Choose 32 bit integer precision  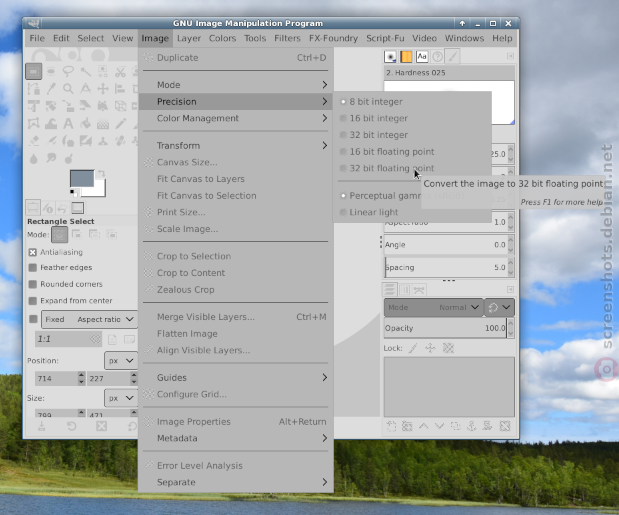pyautogui.click(x=412, y=135)
